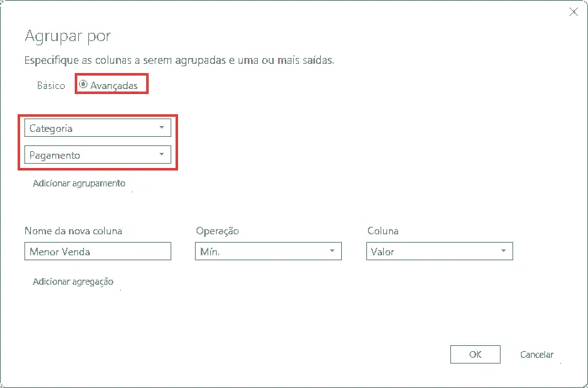The image size is (588, 388).
Task: Click the Avançadas option label
Action: (x=113, y=86)
